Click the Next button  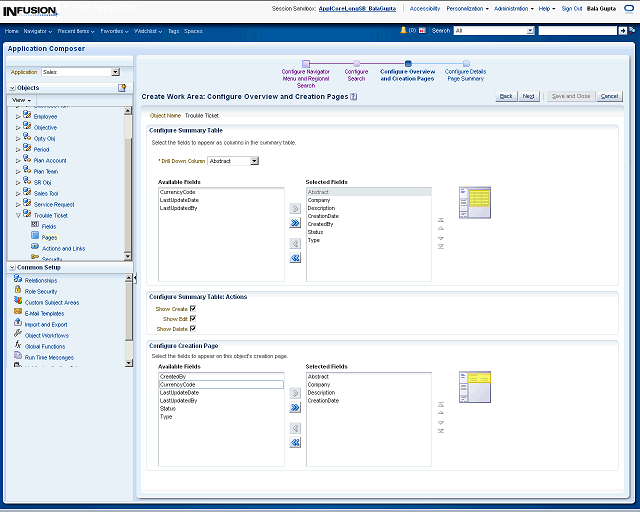pyautogui.click(x=529, y=96)
